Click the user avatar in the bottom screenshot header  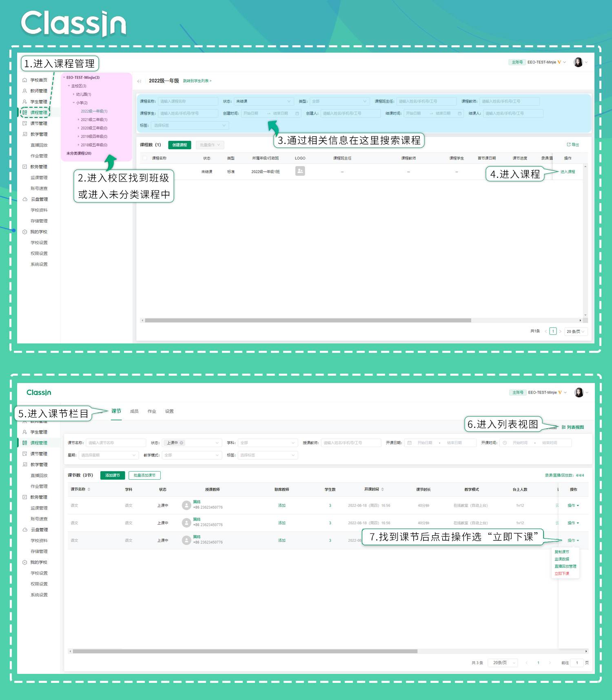579,392
